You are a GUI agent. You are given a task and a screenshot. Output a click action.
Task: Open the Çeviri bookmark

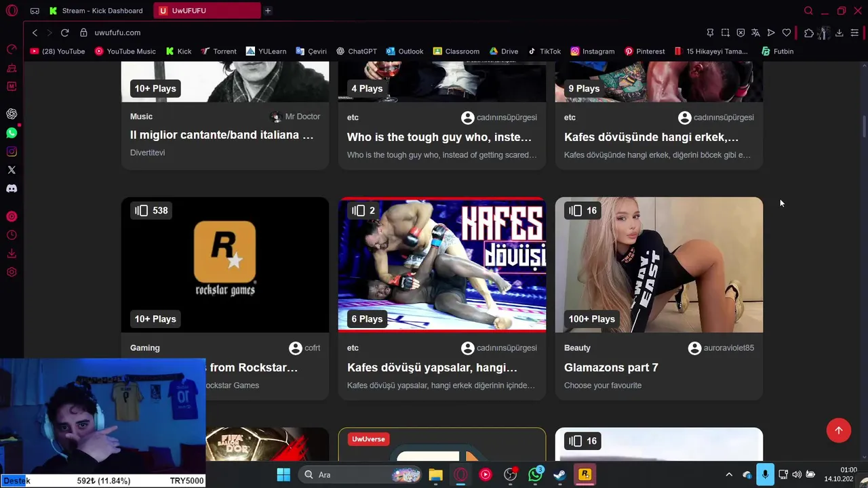point(311,52)
